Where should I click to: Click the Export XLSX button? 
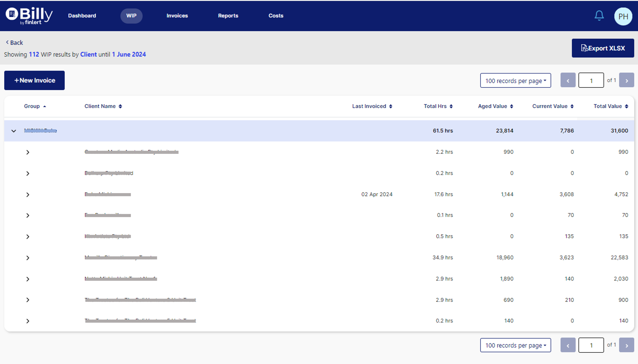click(603, 48)
